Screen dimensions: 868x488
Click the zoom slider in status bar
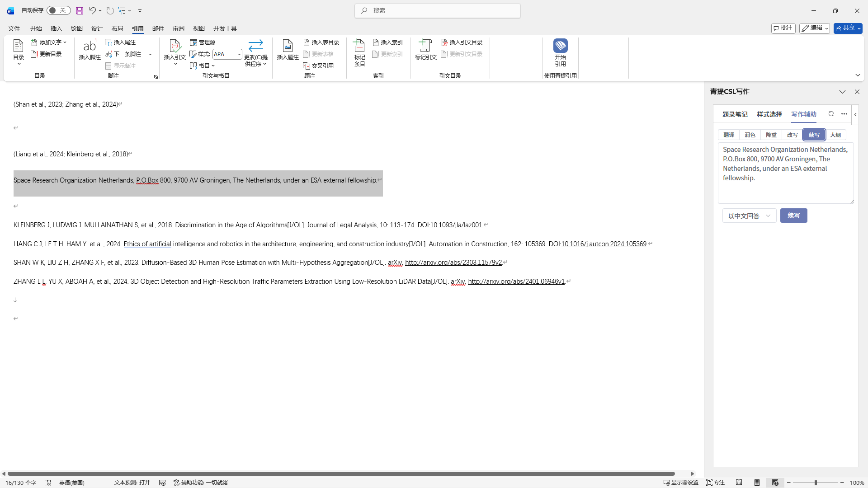click(816, 483)
